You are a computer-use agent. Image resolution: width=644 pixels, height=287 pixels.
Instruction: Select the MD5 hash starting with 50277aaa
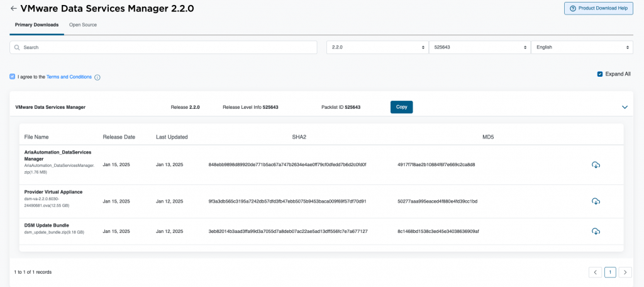click(x=438, y=201)
